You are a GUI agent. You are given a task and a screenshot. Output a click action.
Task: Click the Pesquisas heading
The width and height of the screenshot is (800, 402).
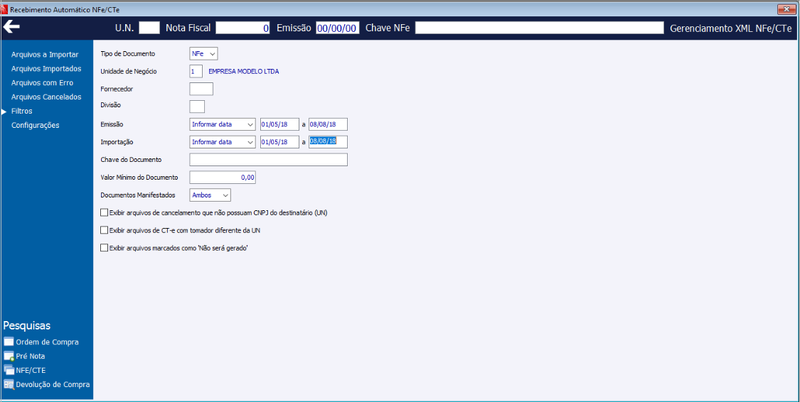[27, 325]
